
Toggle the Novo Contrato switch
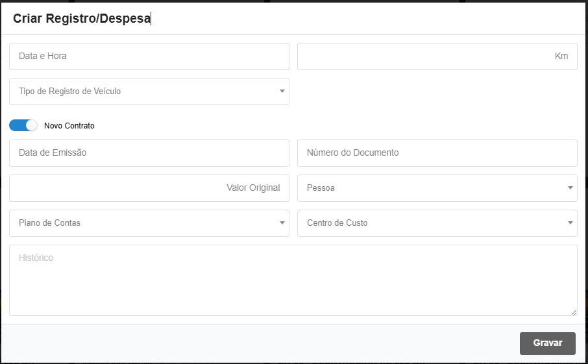coord(23,125)
